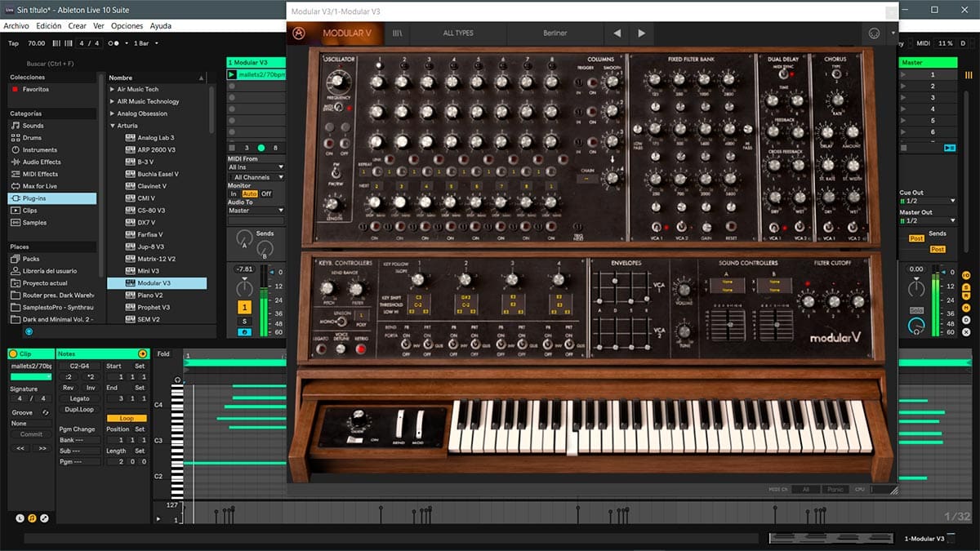Set Monitor to Off

266,193
